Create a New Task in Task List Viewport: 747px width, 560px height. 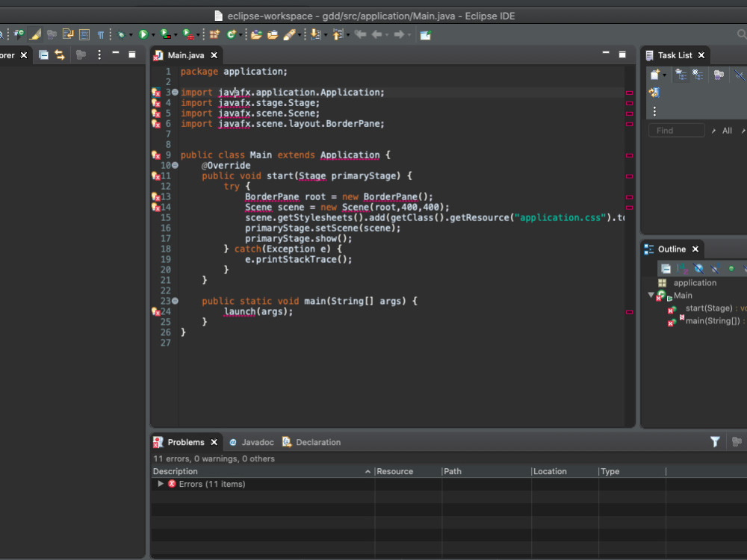point(655,75)
